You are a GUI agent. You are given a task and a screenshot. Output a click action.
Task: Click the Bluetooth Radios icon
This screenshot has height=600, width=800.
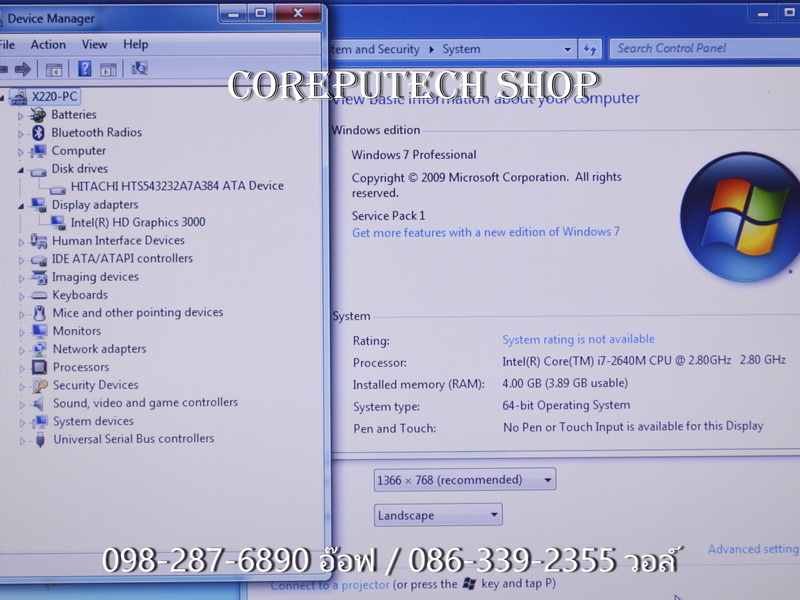[38, 133]
